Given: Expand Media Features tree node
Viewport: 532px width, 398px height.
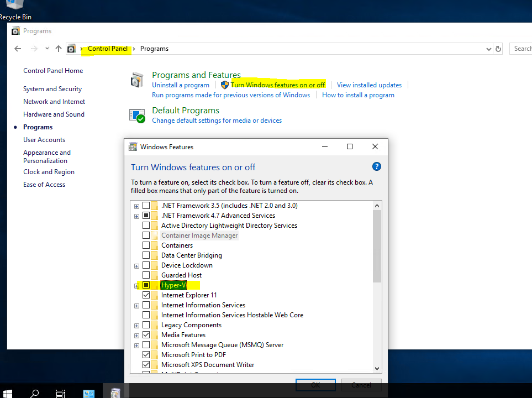Looking at the screenshot, I should click(137, 336).
